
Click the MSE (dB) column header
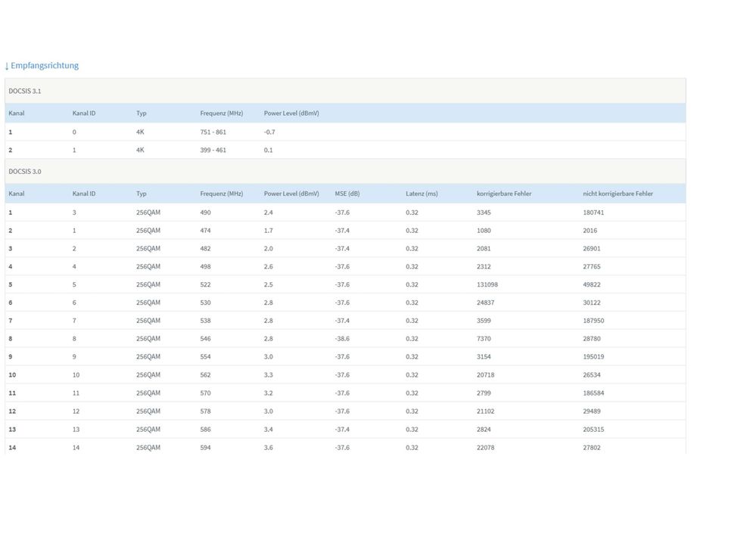pyautogui.click(x=347, y=194)
